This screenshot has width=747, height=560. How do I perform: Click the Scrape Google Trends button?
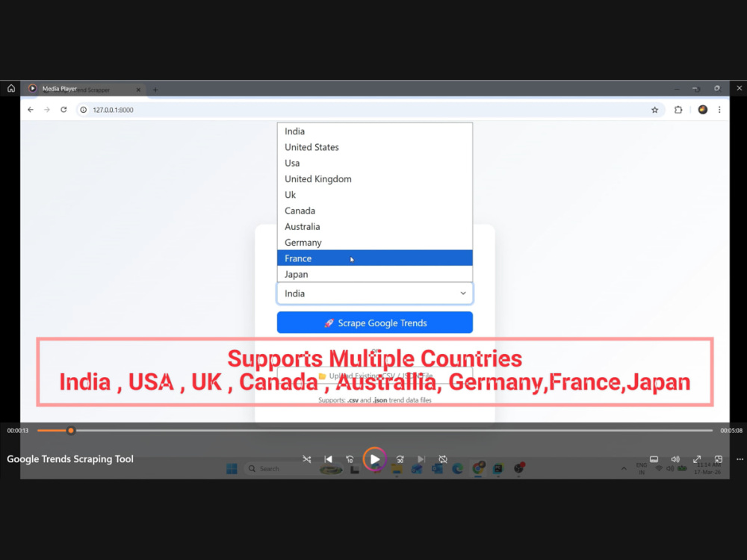point(374,323)
